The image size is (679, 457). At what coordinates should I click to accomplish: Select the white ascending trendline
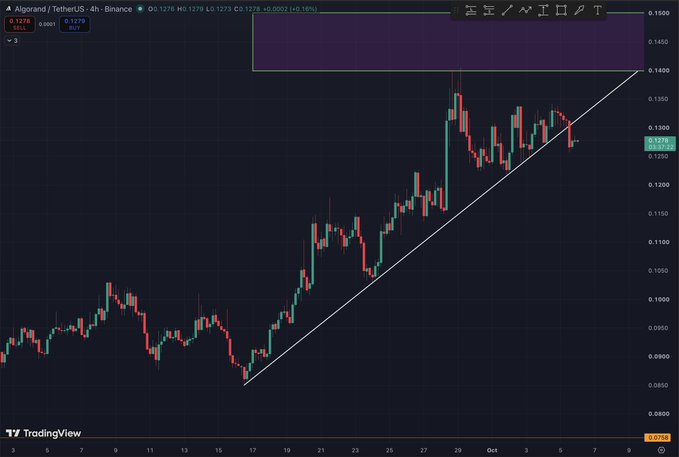click(442, 227)
